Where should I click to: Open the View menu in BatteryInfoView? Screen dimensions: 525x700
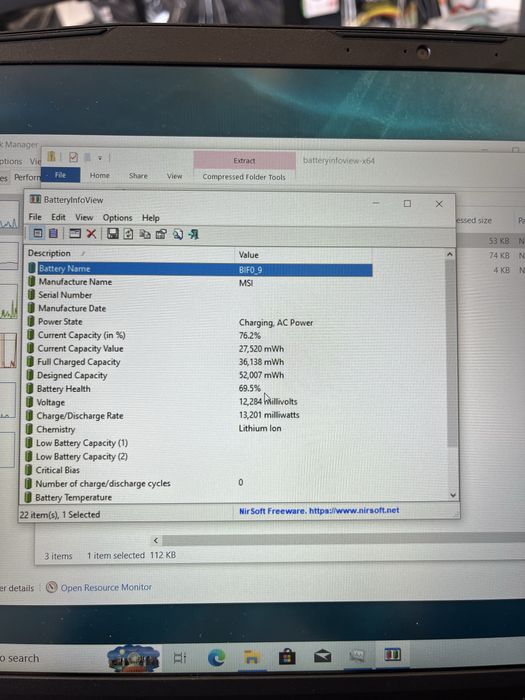tap(84, 217)
